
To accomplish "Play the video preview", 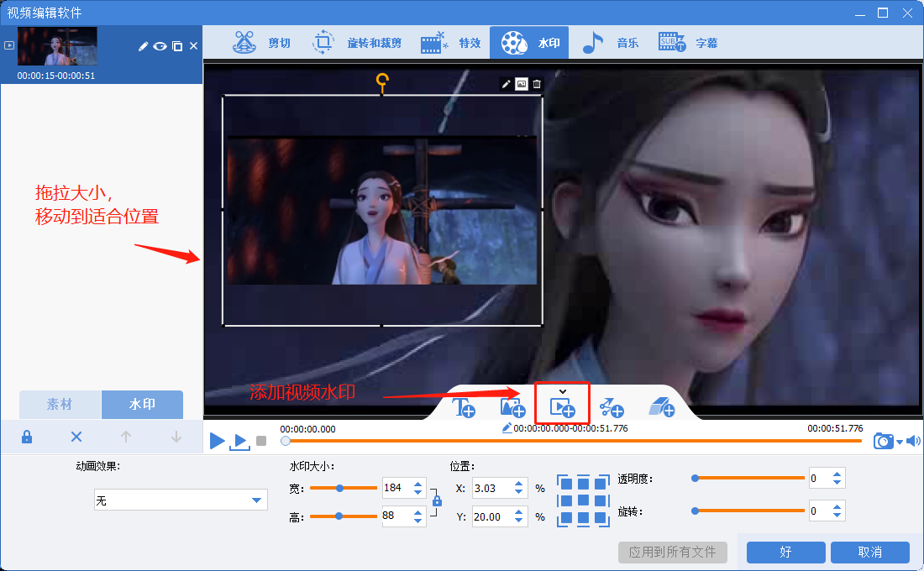I will click(x=217, y=440).
